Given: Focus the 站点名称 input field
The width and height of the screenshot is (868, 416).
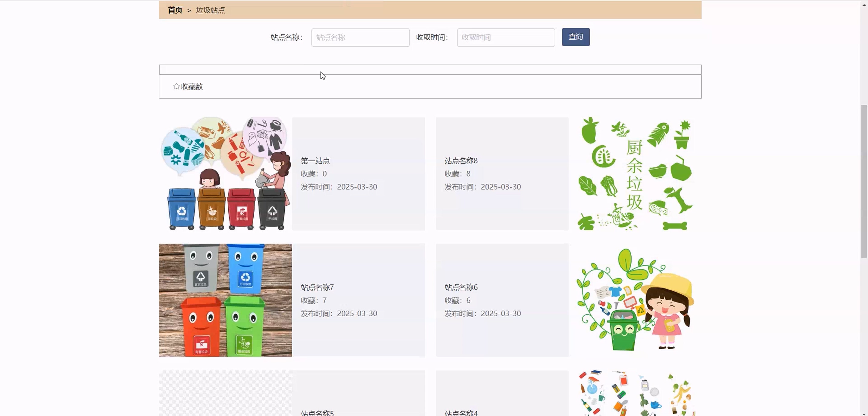Looking at the screenshot, I should pos(360,38).
